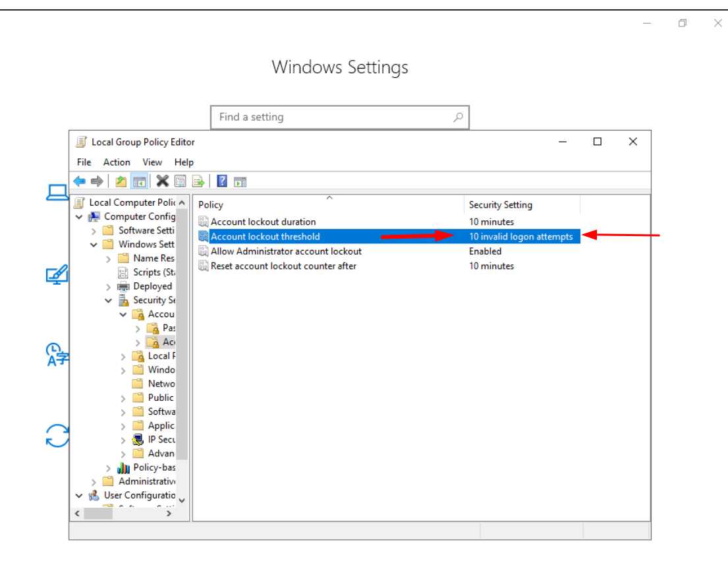Open the Action menu
This screenshot has width=728, height=571.
[117, 162]
